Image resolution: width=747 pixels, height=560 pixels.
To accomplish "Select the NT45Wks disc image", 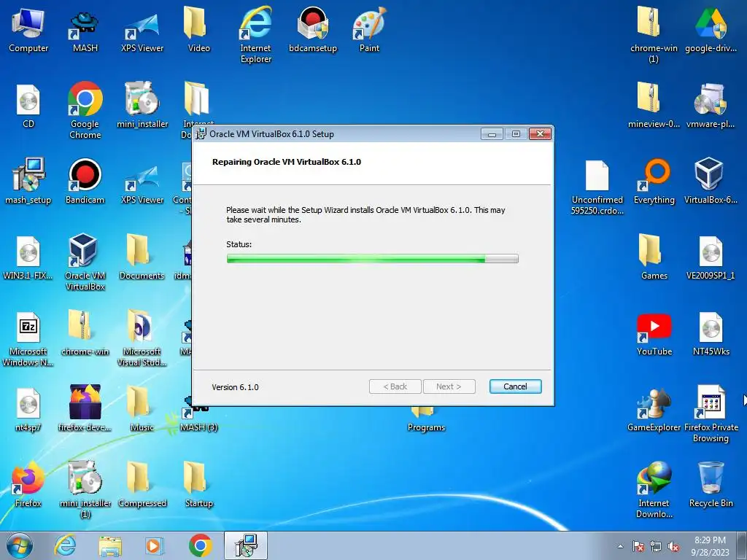I will point(711,333).
